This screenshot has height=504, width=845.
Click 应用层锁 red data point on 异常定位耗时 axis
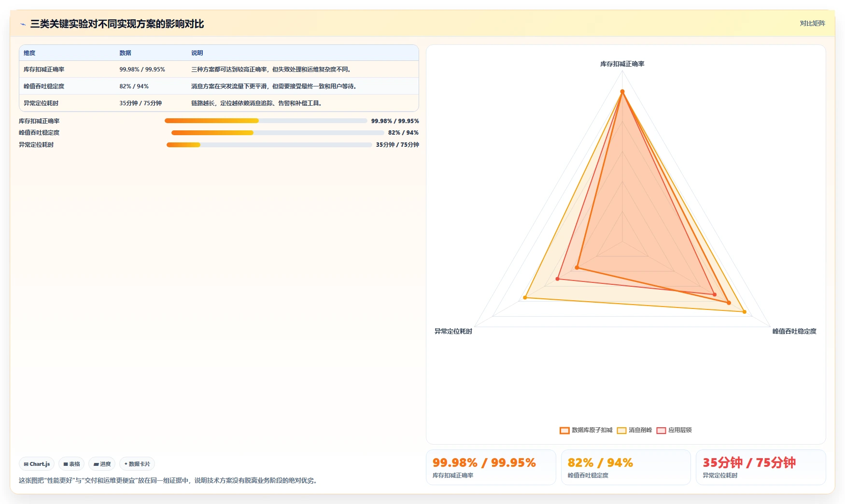(x=558, y=279)
